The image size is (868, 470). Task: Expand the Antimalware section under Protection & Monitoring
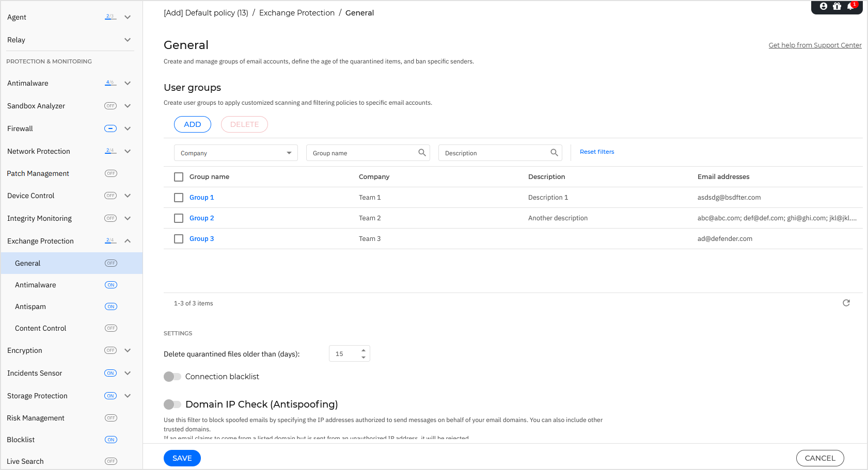128,83
